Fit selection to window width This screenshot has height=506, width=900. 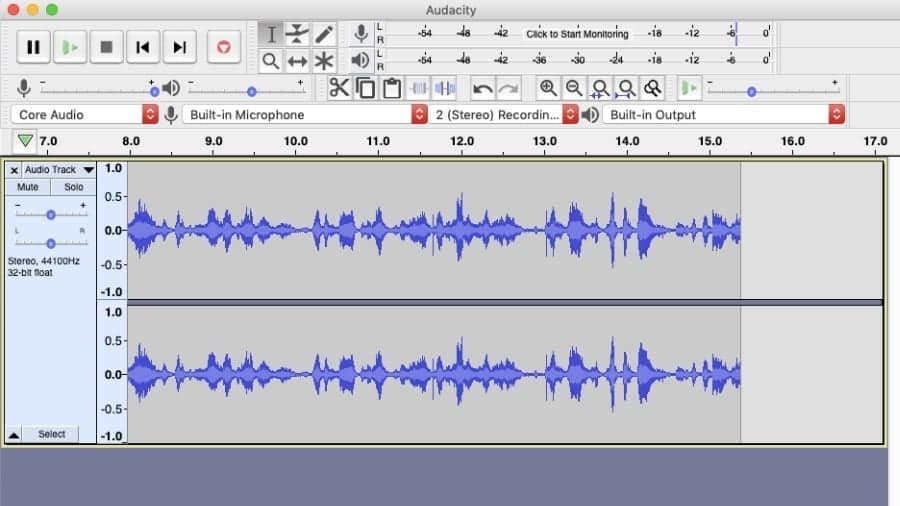pyautogui.click(x=600, y=88)
